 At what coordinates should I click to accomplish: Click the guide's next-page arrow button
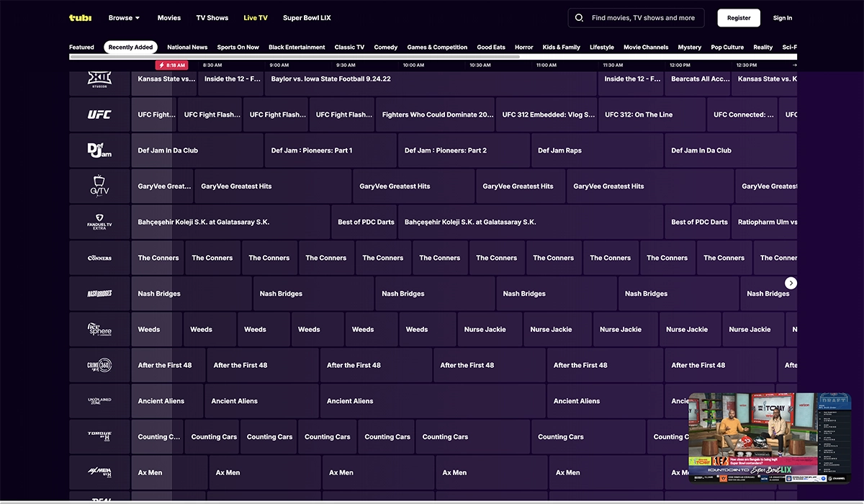click(x=791, y=283)
